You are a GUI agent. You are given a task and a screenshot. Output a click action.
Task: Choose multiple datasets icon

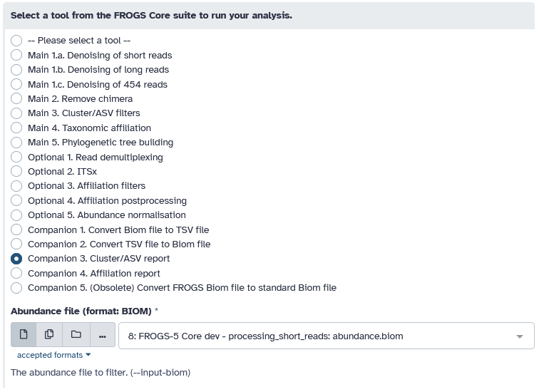[x=49, y=335]
